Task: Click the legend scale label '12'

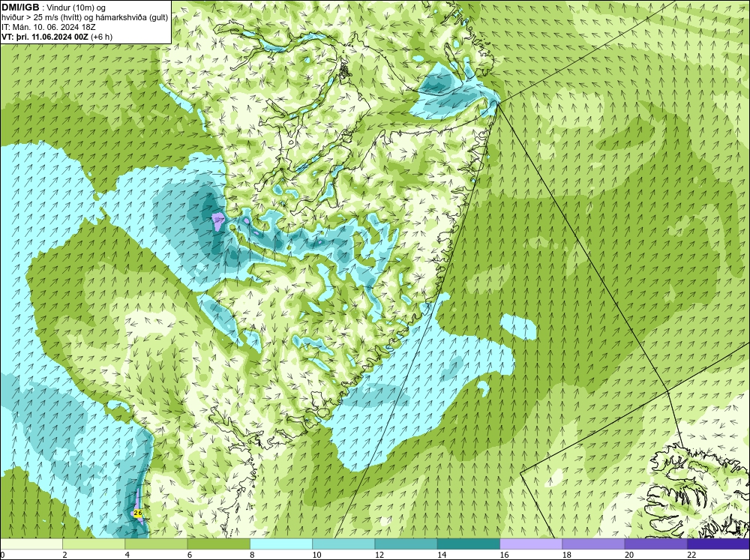Action: point(379,555)
